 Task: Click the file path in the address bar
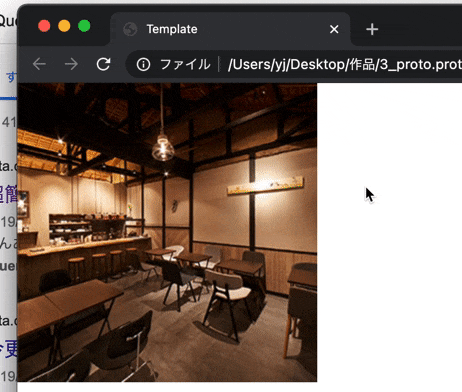pos(345,64)
